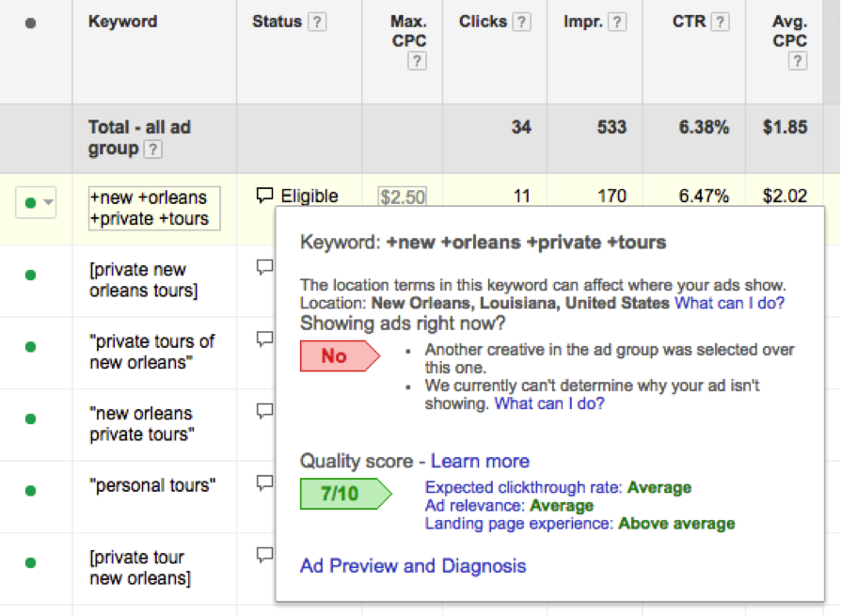Click the speech bubble beside Eligible status
841x616 pixels.
click(x=266, y=195)
